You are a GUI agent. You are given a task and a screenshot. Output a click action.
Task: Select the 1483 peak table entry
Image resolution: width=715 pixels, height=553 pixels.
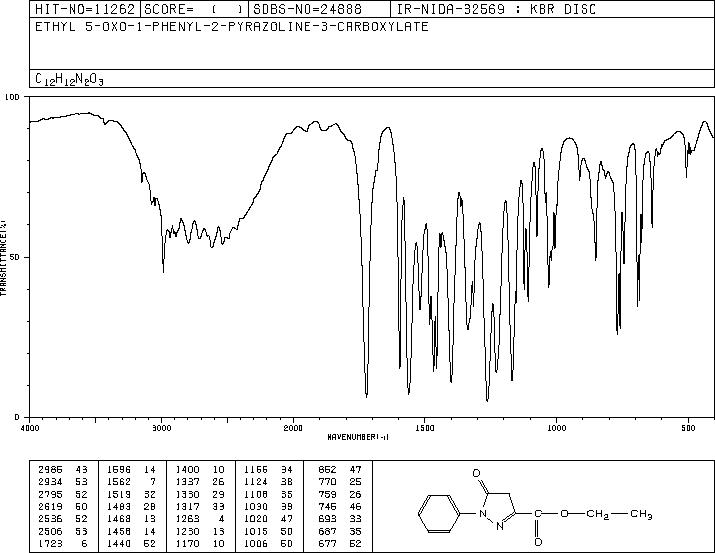[x=131, y=506]
